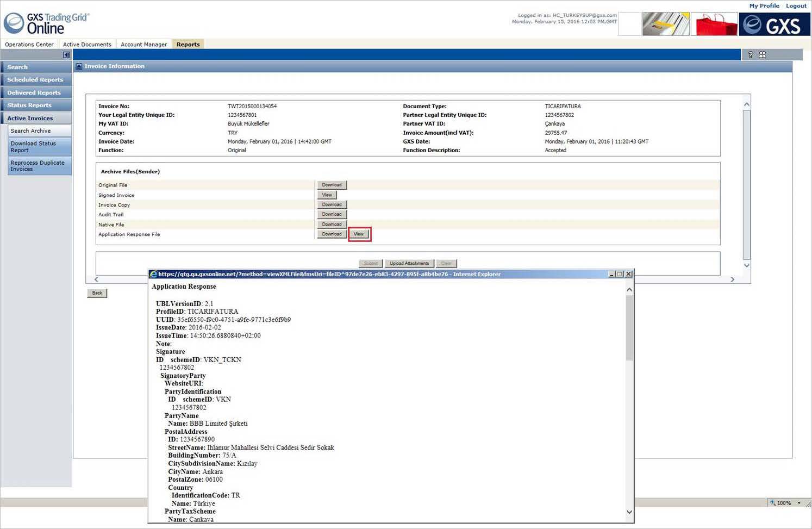Screen dimensions: 812x529
Task: Click the Internet Explorer icon in popup title
Action: click(153, 275)
